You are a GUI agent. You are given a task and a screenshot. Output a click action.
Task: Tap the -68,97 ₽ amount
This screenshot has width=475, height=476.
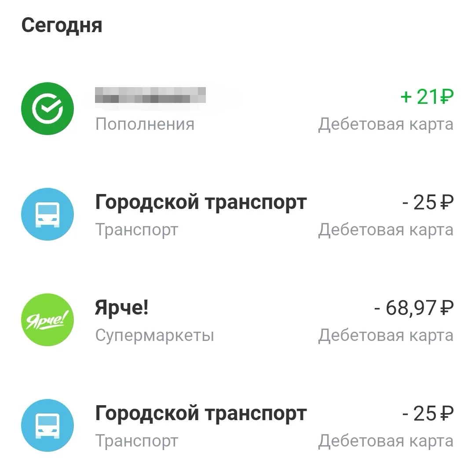(413, 308)
